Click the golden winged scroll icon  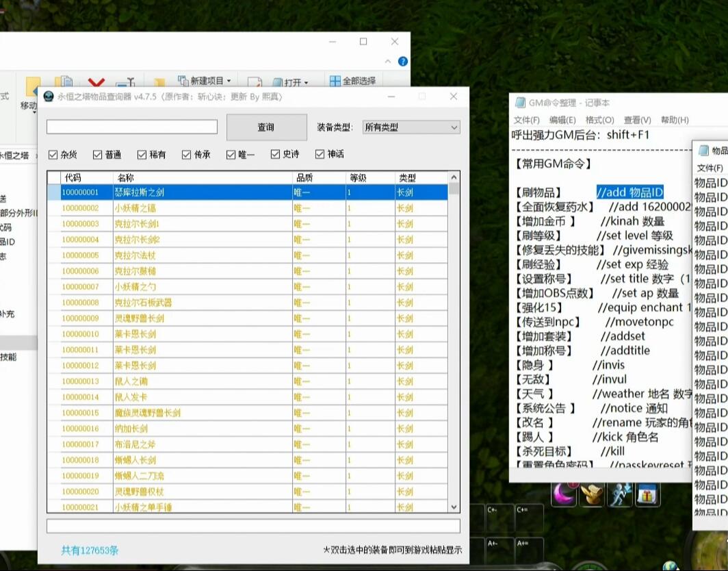click(x=593, y=494)
